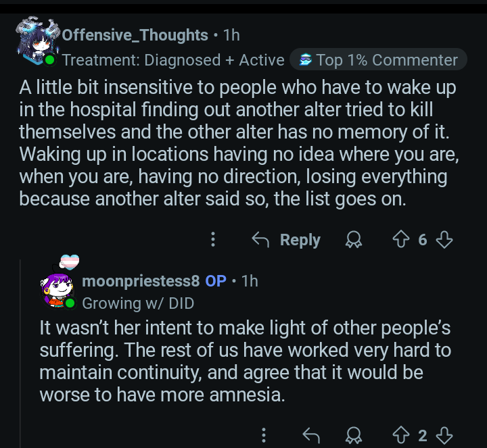Tap the 'Treatment: Diagnosed + Active' flair
This screenshot has width=487, height=448.
point(173,60)
